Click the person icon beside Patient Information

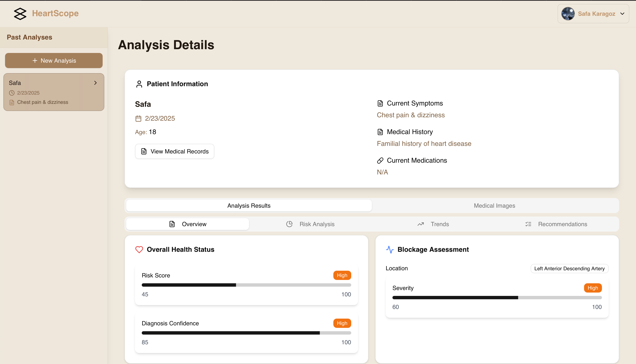coord(139,84)
